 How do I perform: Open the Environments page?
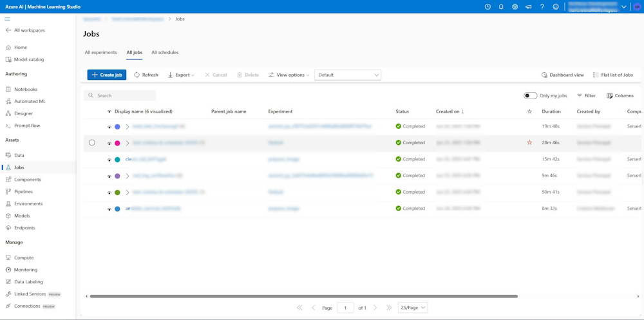[24, 203]
